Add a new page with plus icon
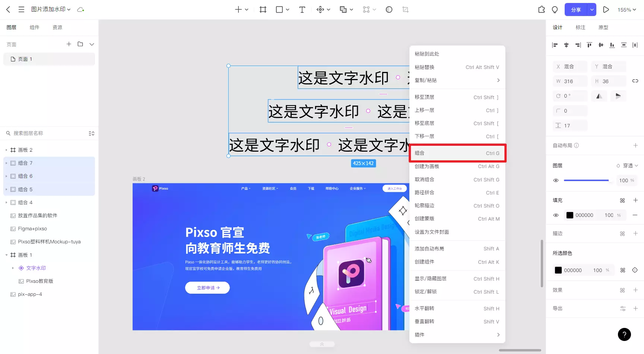This screenshot has height=354, width=644. 69,44
